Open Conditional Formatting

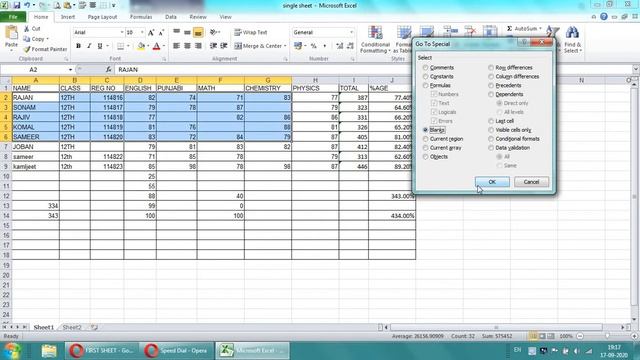(375, 40)
